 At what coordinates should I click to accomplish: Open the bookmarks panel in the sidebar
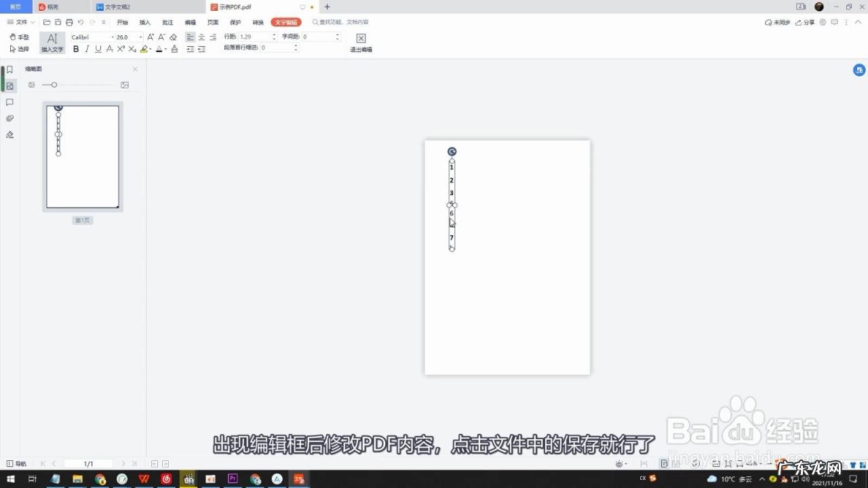click(9, 68)
